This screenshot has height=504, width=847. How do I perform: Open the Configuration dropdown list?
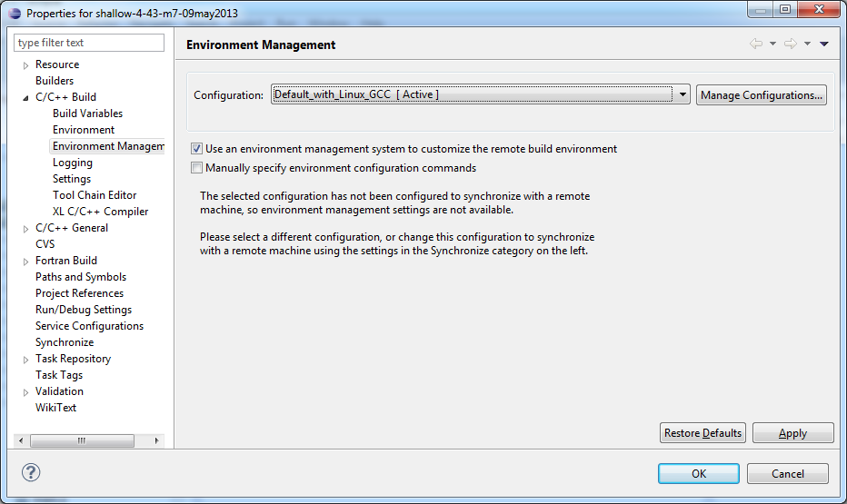click(x=683, y=94)
